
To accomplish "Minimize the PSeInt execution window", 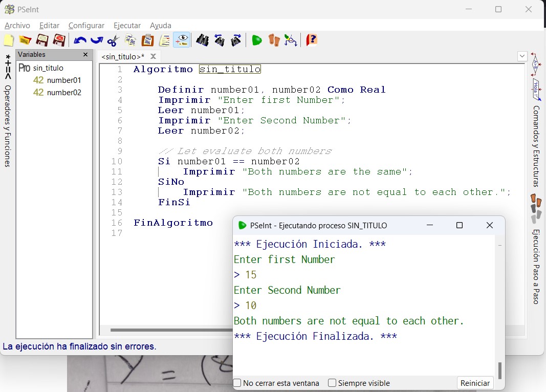I will click(x=430, y=225).
